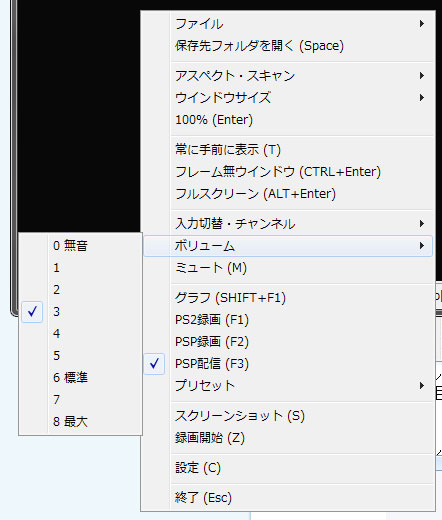Click 保存先フォルダを開く (Space) entry

pyautogui.click(x=288, y=46)
